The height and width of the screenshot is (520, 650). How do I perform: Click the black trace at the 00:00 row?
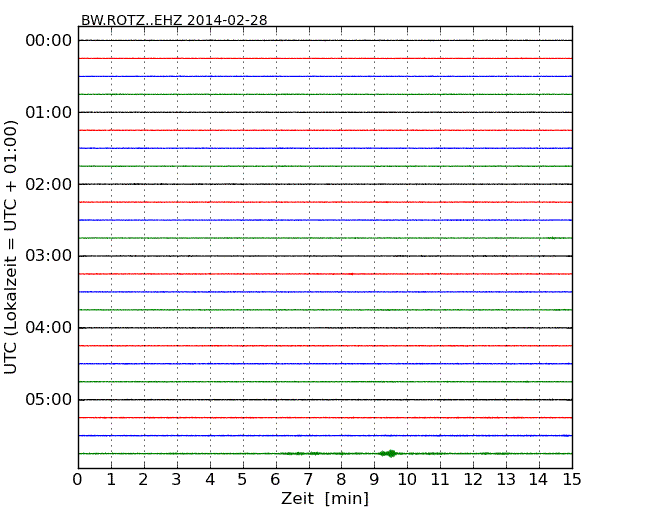325,41
